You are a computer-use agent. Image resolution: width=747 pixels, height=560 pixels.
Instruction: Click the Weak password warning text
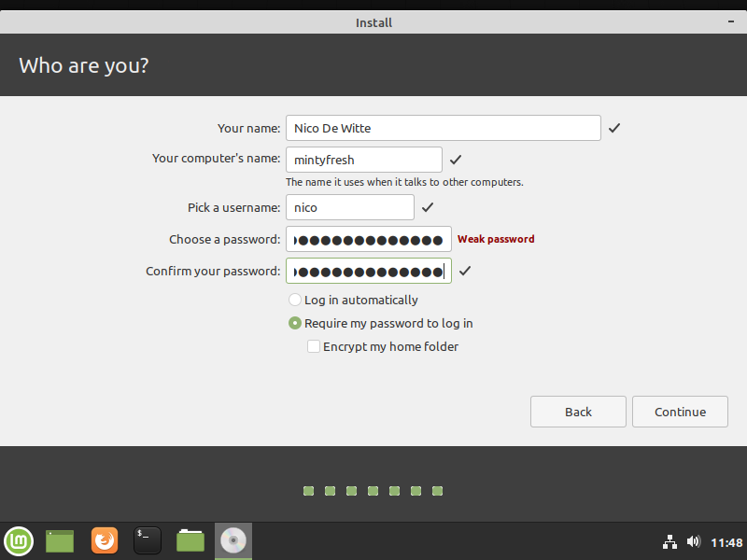[x=496, y=239]
